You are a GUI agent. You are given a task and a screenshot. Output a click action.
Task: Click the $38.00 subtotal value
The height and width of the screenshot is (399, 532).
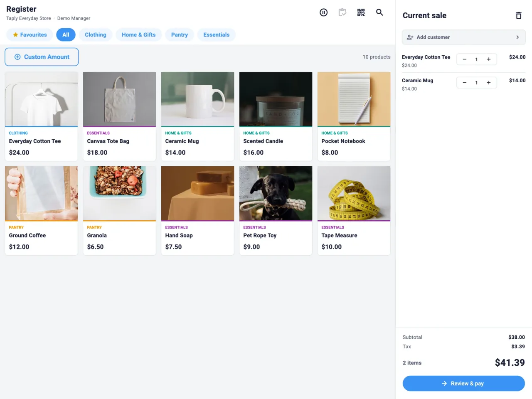tap(517, 337)
